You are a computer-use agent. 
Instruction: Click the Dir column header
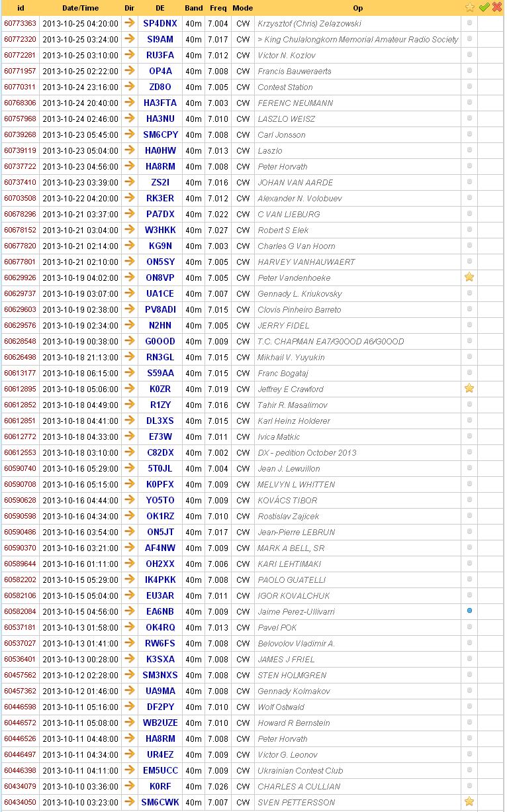click(x=130, y=8)
